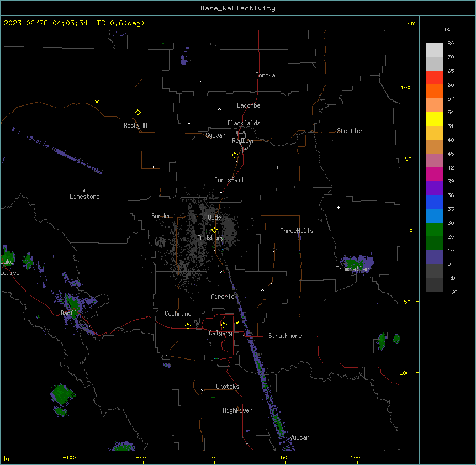476x465 pixels.
Task: Click the yellow diamond marker below Olds
Action: click(x=214, y=230)
